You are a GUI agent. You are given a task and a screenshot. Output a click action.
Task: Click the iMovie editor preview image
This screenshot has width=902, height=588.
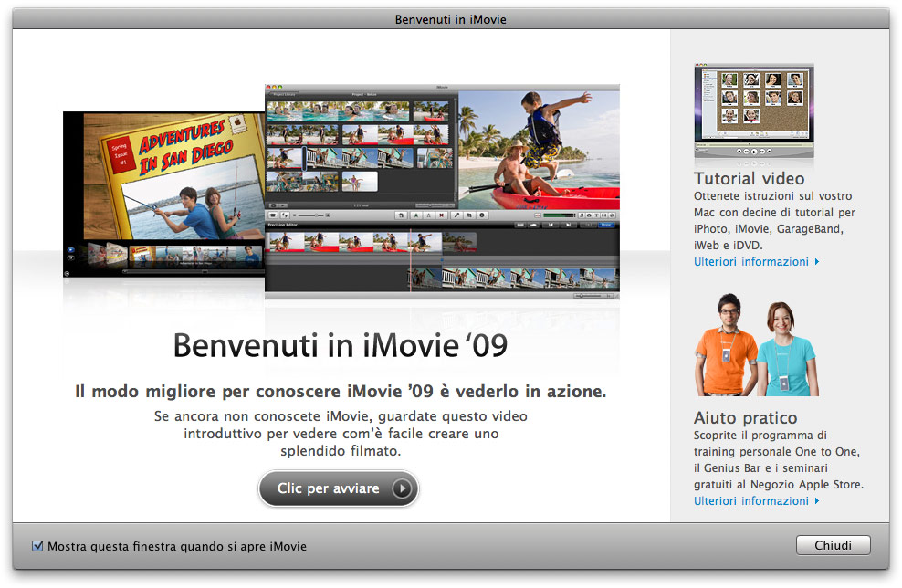pos(442,192)
